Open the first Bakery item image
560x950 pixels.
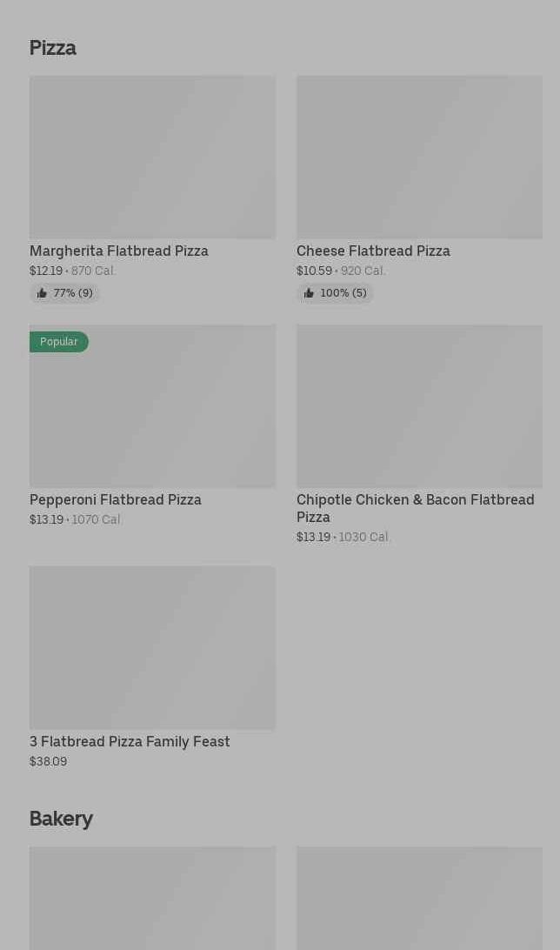pyautogui.click(x=152, y=898)
